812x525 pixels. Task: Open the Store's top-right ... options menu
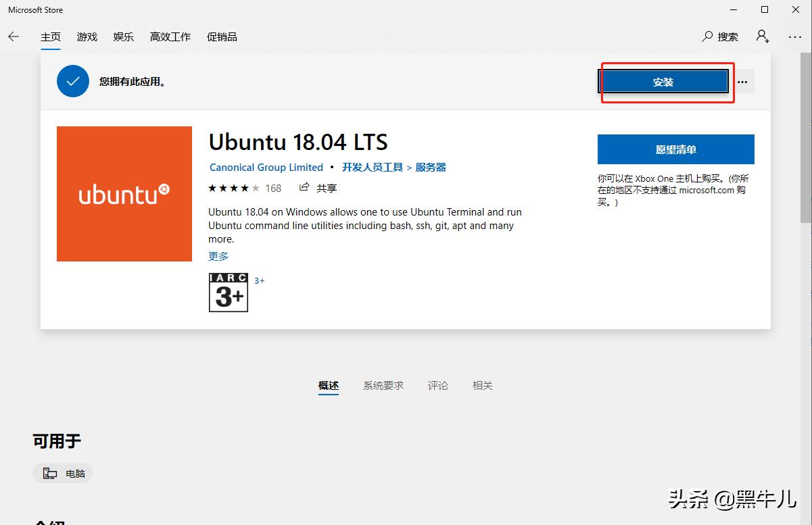pos(795,37)
